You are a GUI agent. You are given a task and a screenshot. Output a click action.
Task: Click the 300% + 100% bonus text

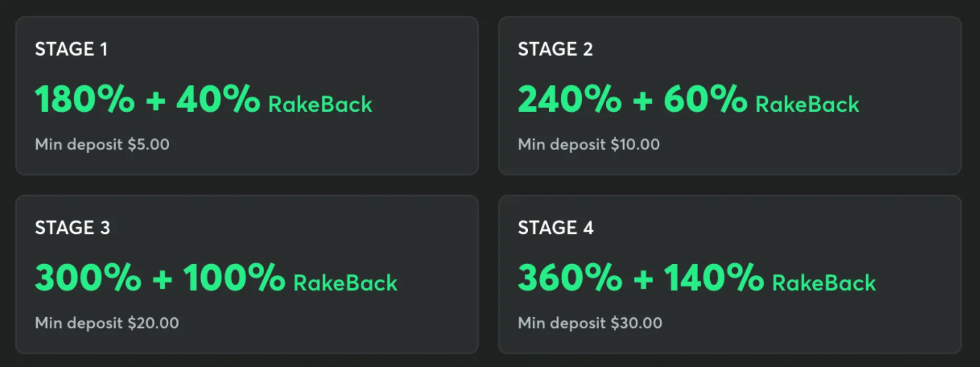pos(160,277)
